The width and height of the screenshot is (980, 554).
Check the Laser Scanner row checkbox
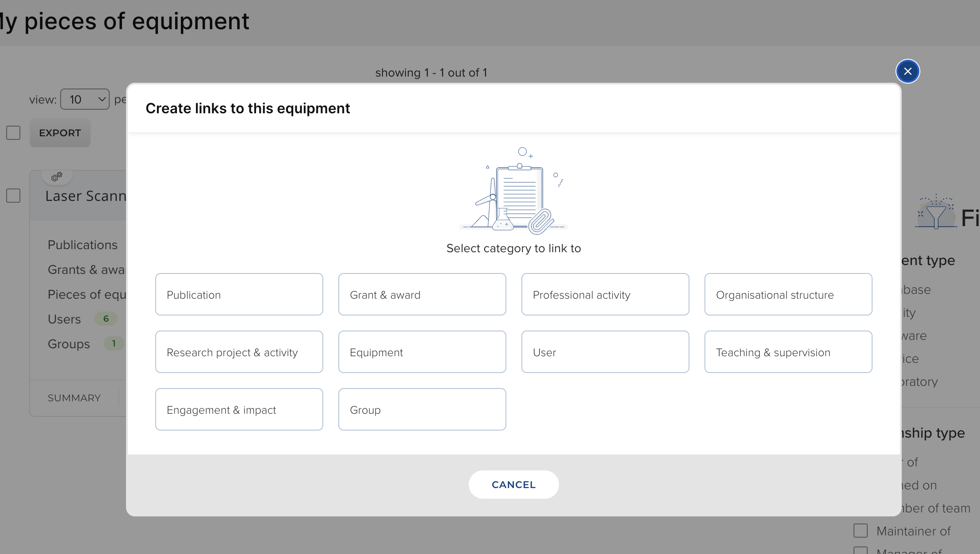[x=13, y=196]
